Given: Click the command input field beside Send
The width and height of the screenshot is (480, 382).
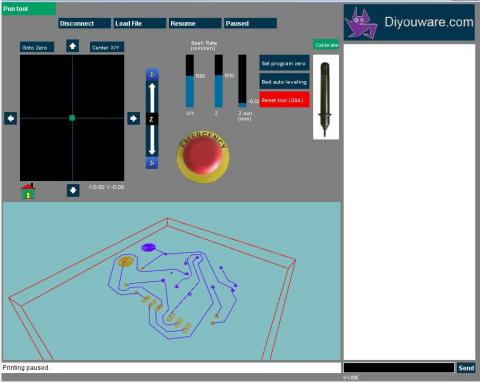Looking at the screenshot, I should 399,367.
